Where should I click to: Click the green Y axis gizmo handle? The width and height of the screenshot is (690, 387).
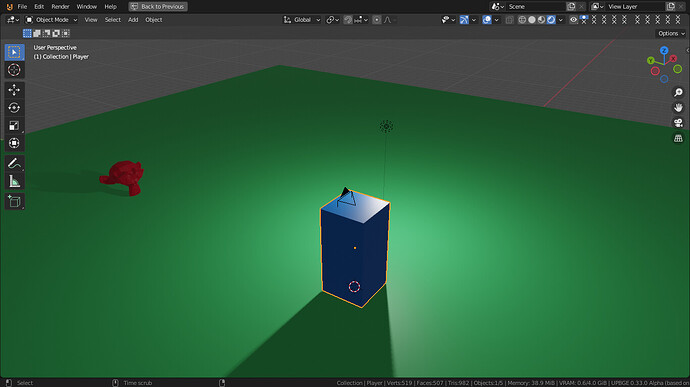(651, 61)
